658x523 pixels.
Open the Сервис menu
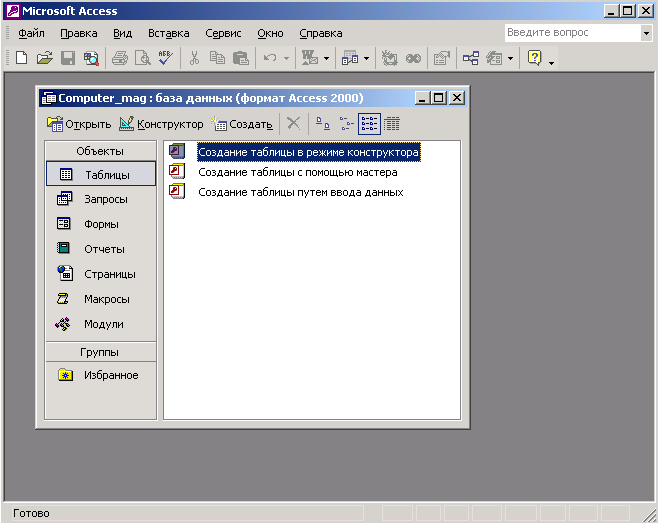point(223,33)
